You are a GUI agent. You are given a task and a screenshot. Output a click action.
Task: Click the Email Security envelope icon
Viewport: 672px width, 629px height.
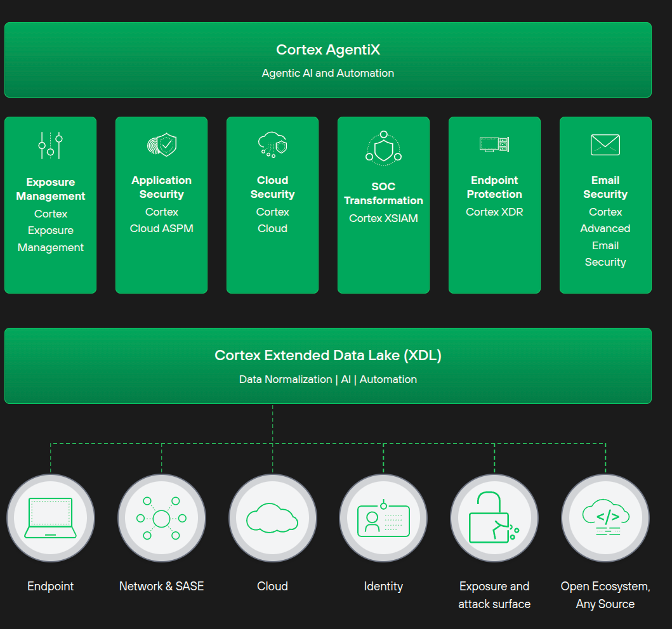pyautogui.click(x=605, y=145)
